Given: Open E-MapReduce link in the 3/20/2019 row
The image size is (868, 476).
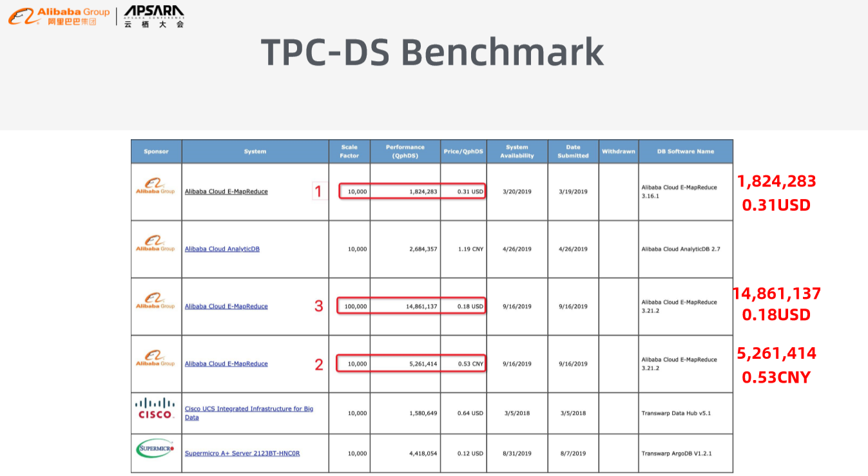Looking at the screenshot, I should tap(226, 191).
